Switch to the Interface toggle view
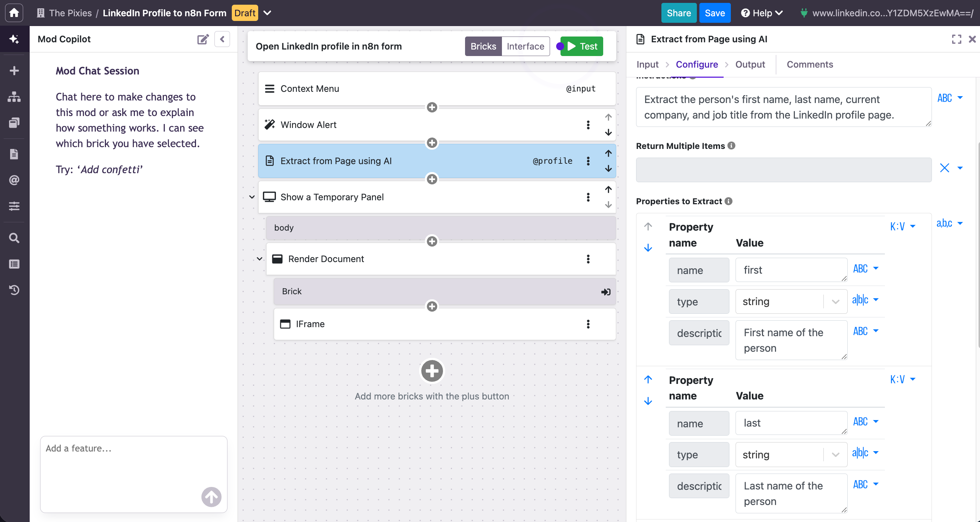The image size is (980, 522). [x=525, y=46]
